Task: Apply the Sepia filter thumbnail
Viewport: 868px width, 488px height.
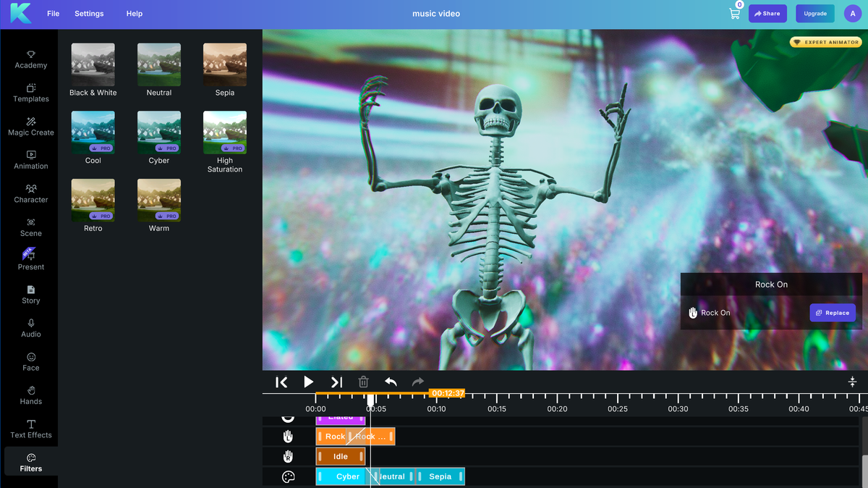Action: 224,64
